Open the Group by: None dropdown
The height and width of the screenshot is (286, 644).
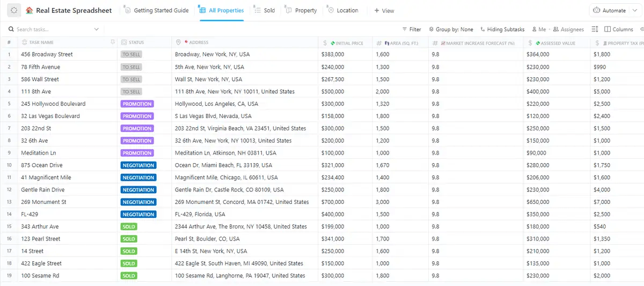451,30
